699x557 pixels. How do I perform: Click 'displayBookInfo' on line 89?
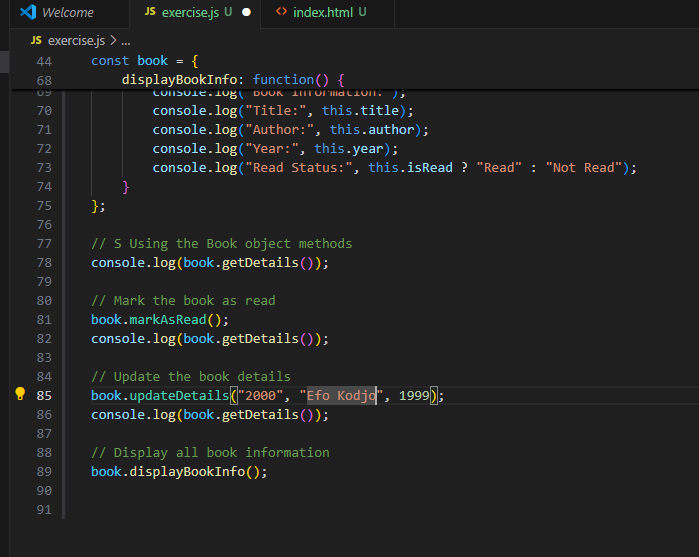[x=187, y=471]
